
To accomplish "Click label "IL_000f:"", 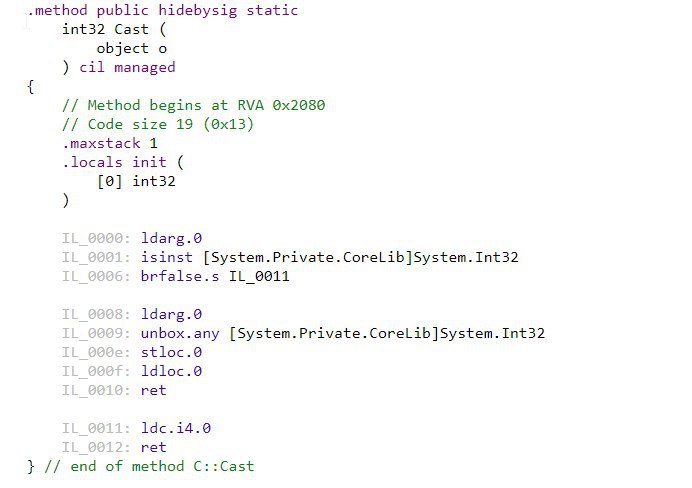I will point(96,371).
